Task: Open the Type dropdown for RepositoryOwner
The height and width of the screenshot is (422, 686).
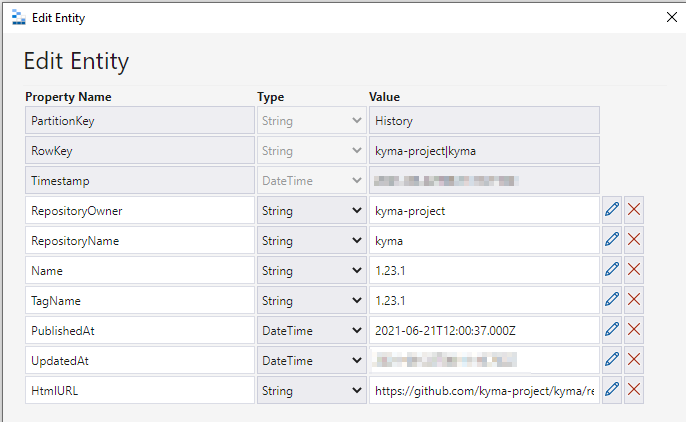Action: [311, 211]
